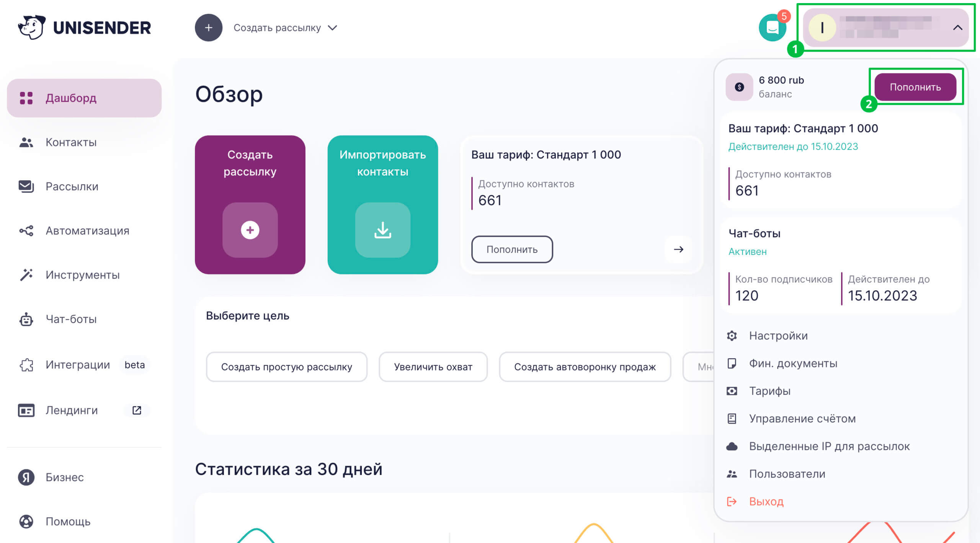980x543 pixels.
Task: Click the Яндекс Бизнес round icon
Action: click(26, 477)
